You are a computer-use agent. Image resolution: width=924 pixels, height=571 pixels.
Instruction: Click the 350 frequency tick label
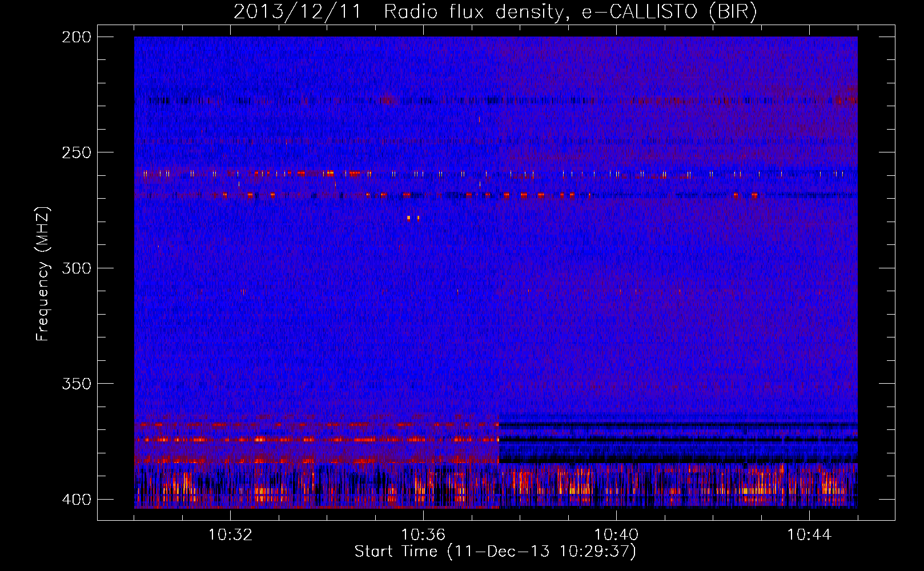coord(76,383)
